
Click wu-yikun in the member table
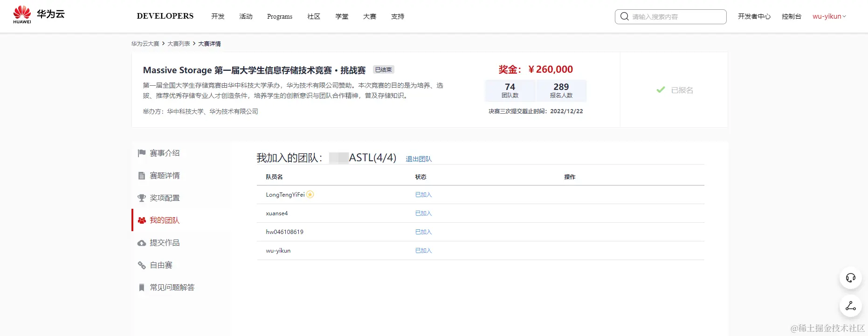[x=278, y=250]
